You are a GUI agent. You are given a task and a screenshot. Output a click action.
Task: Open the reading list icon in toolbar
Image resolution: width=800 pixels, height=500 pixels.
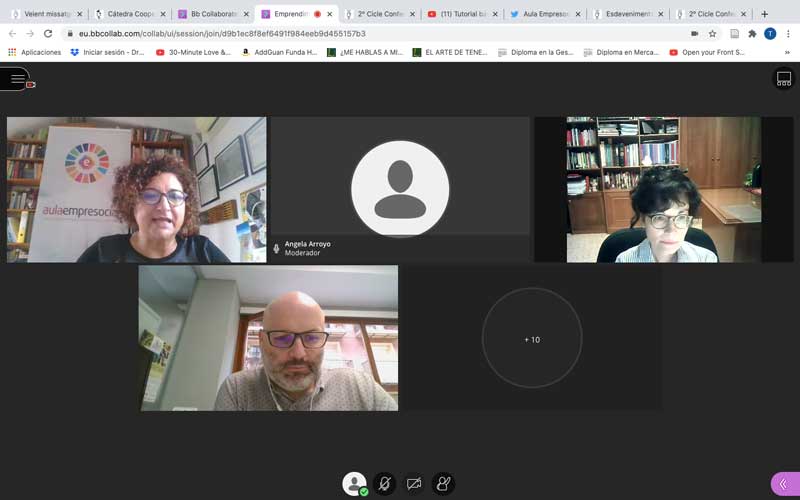point(734,34)
